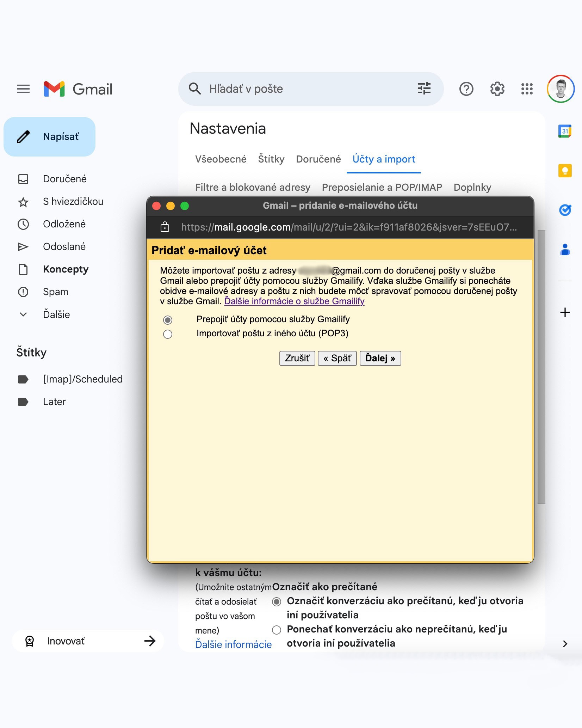Open the Google apps grid
Viewport: 582px width, 728px height.
coord(527,89)
